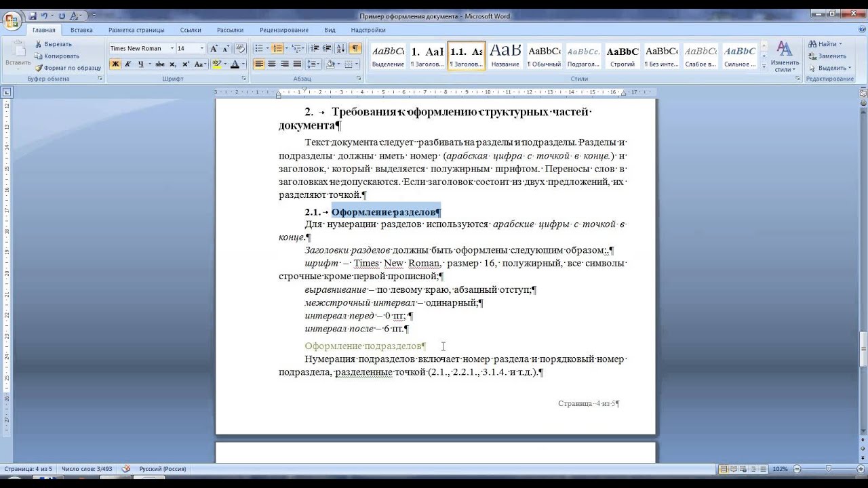Align text right

tap(284, 64)
